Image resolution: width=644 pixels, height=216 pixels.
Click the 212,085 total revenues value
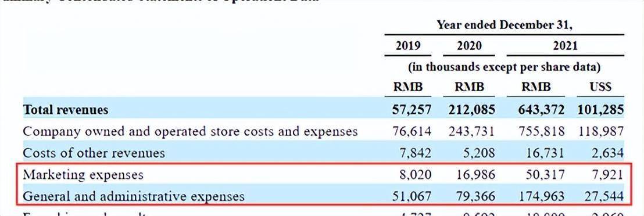pos(470,110)
